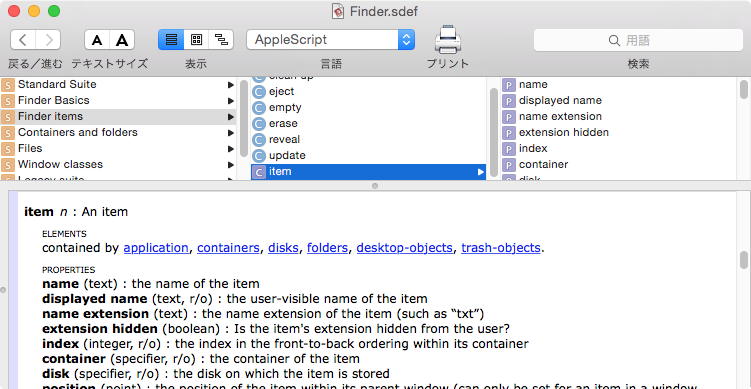
Task: Select the displayed name property row
Action: [x=618, y=101]
